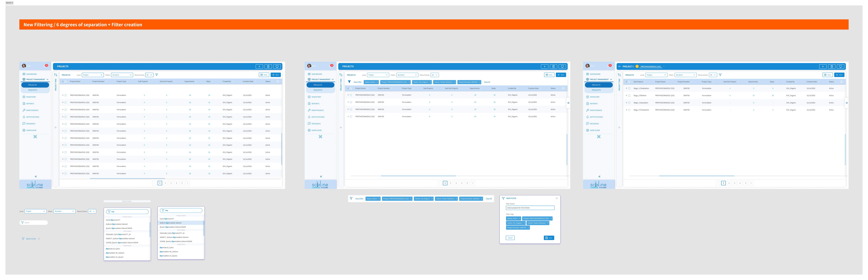The width and height of the screenshot is (868, 280).
Task: Click Clear All link in middle mockup
Action: 487,82
